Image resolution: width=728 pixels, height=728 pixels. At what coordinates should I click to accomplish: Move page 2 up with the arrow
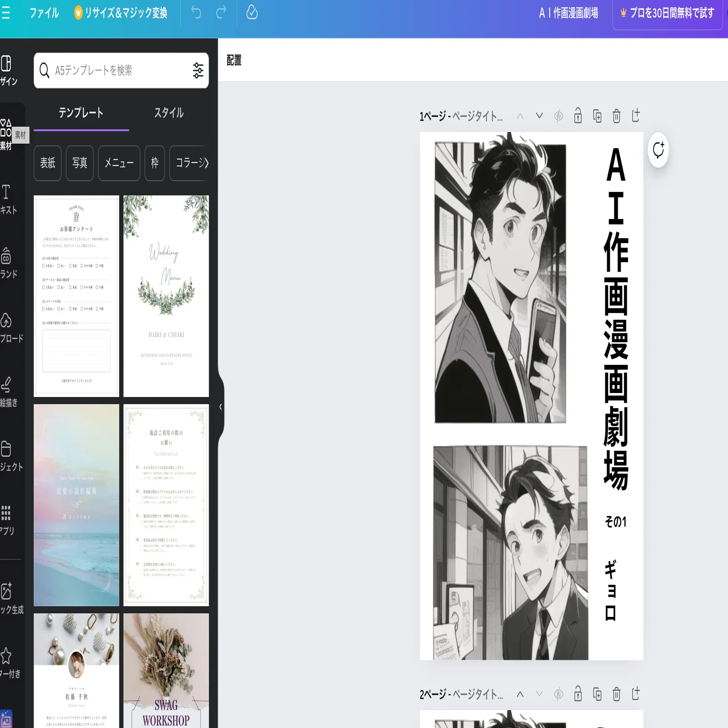pos(520,694)
